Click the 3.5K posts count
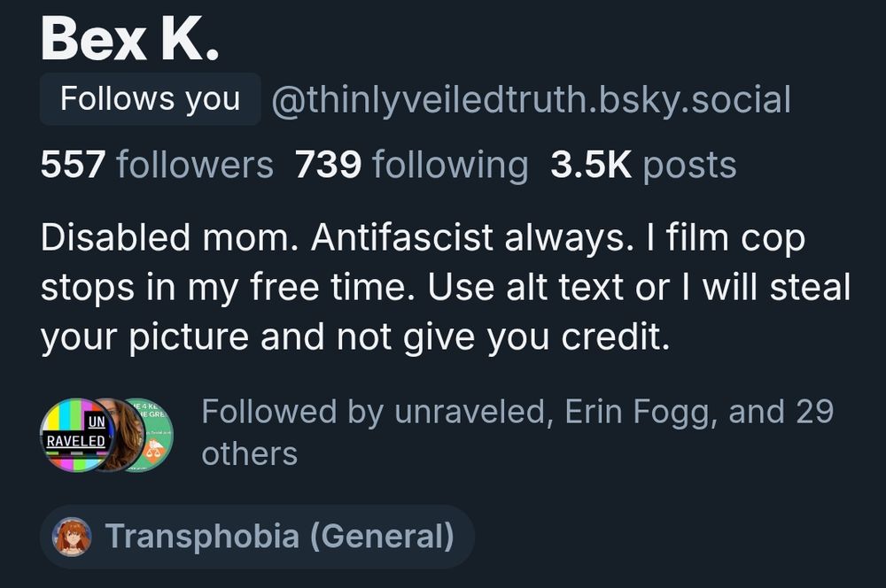The image size is (886, 588). (642, 165)
